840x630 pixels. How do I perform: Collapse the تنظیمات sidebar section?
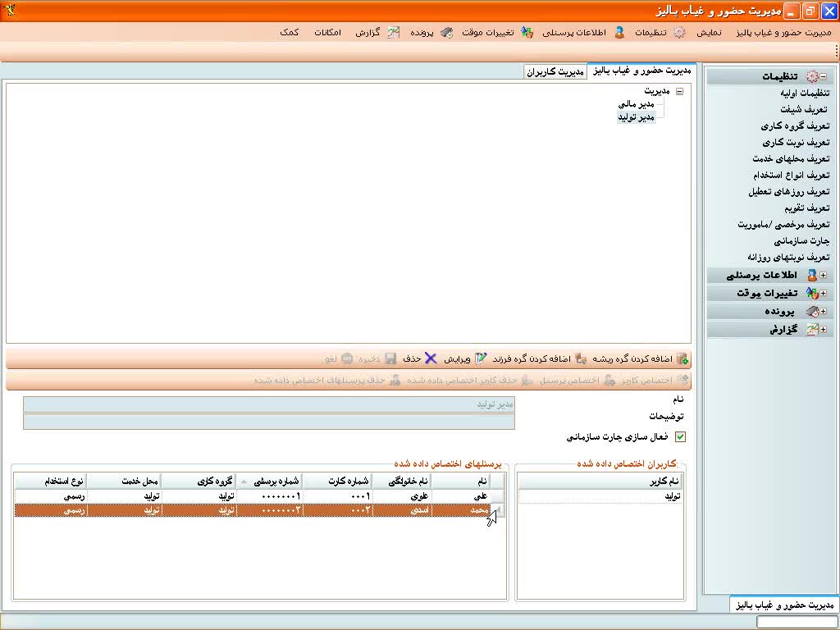point(823,76)
